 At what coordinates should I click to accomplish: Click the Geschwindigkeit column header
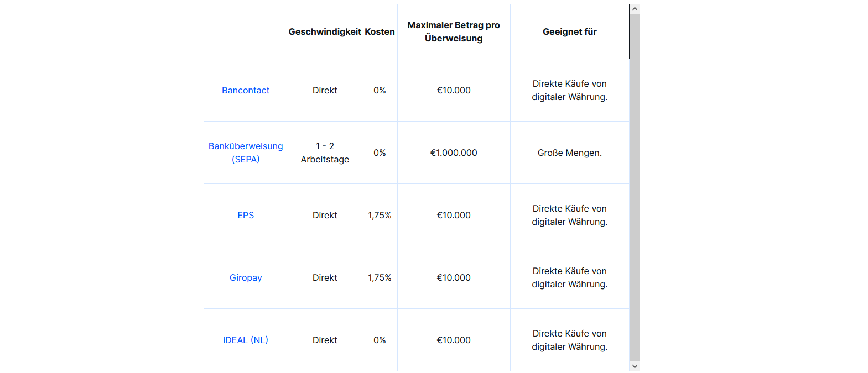coord(325,31)
